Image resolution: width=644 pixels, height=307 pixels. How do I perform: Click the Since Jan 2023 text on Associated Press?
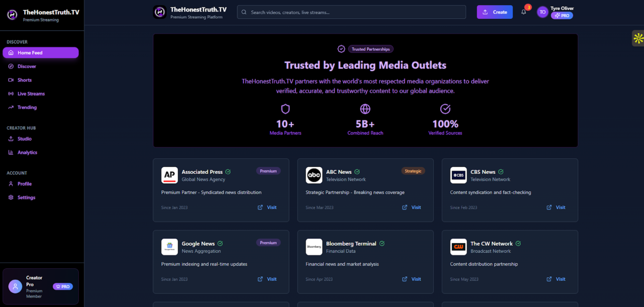(174, 208)
